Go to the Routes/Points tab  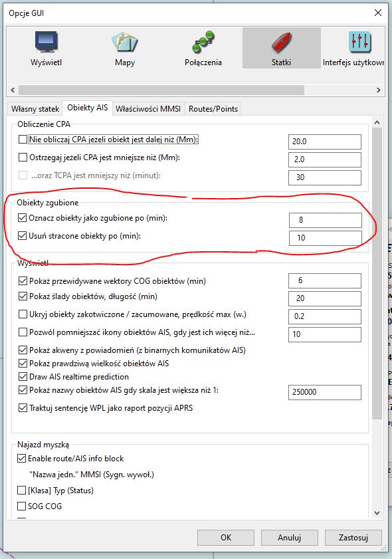point(213,109)
